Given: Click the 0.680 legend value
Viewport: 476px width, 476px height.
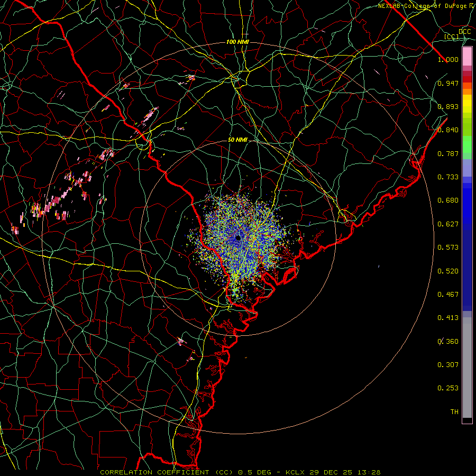Looking at the screenshot, I should (448, 200).
